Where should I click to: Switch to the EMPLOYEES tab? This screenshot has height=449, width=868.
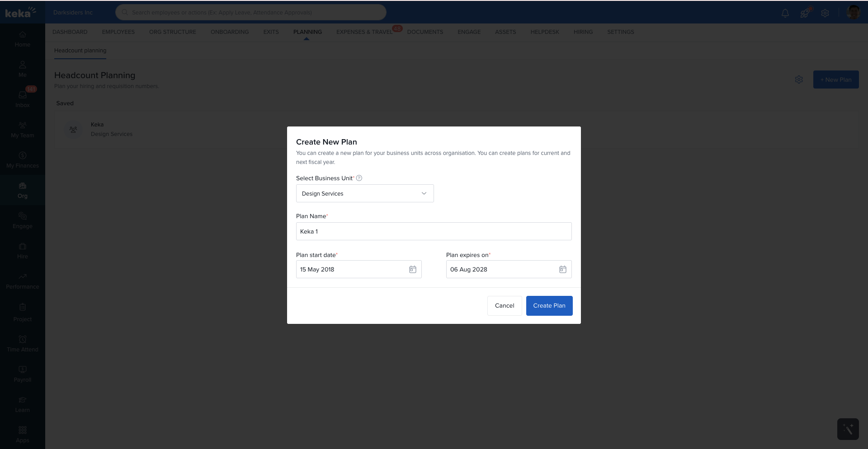point(118,32)
